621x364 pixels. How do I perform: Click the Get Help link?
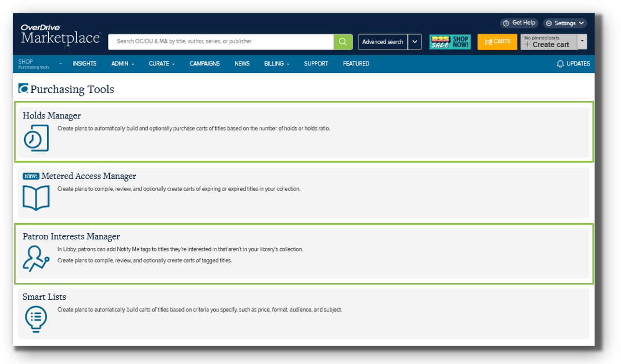click(x=519, y=23)
